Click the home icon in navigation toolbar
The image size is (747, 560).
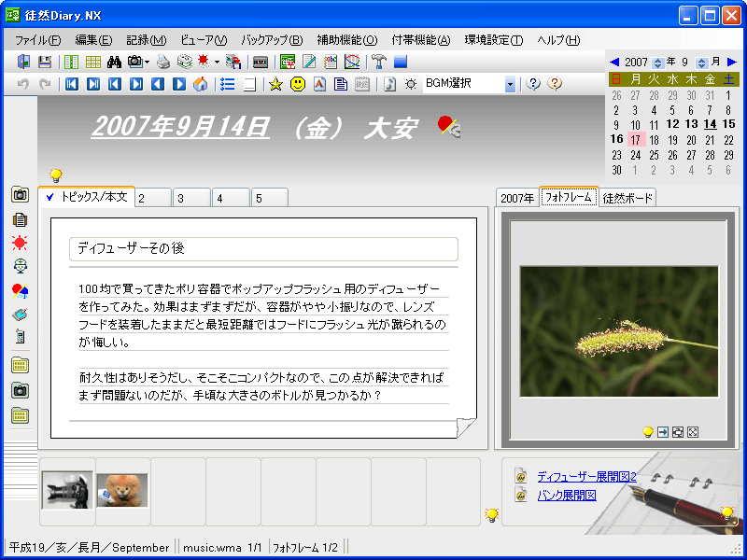point(200,84)
